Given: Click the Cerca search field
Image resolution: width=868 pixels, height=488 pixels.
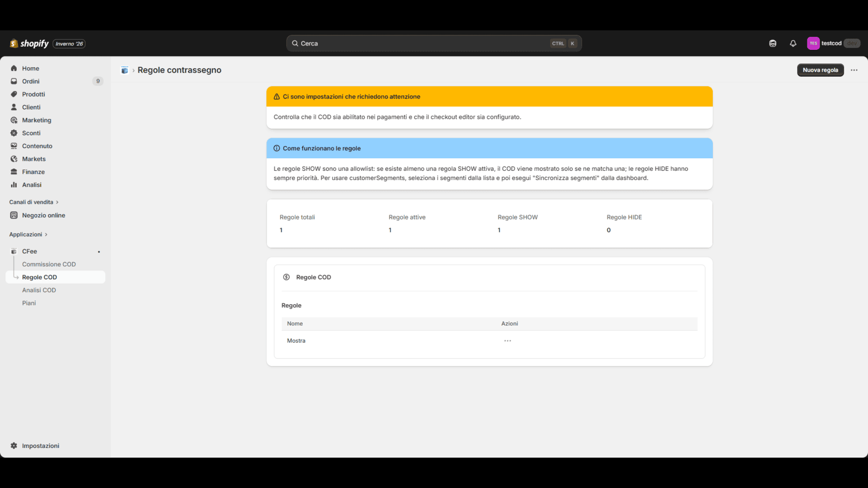Looking at the screenshot, I should pos(423,43).
